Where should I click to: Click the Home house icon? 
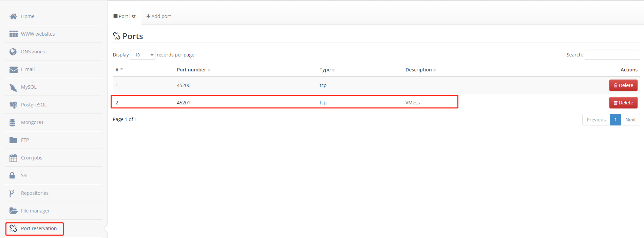(x=13, y=16)
